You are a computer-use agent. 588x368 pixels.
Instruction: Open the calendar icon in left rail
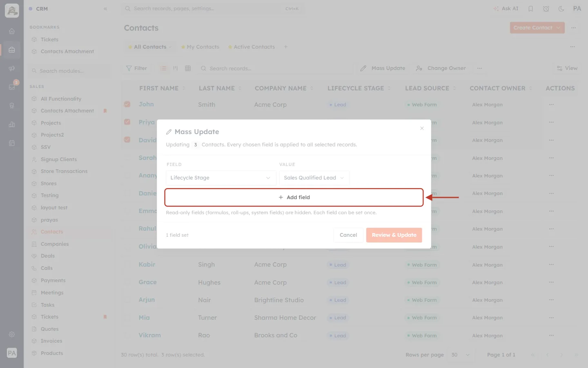pos(12,143)
